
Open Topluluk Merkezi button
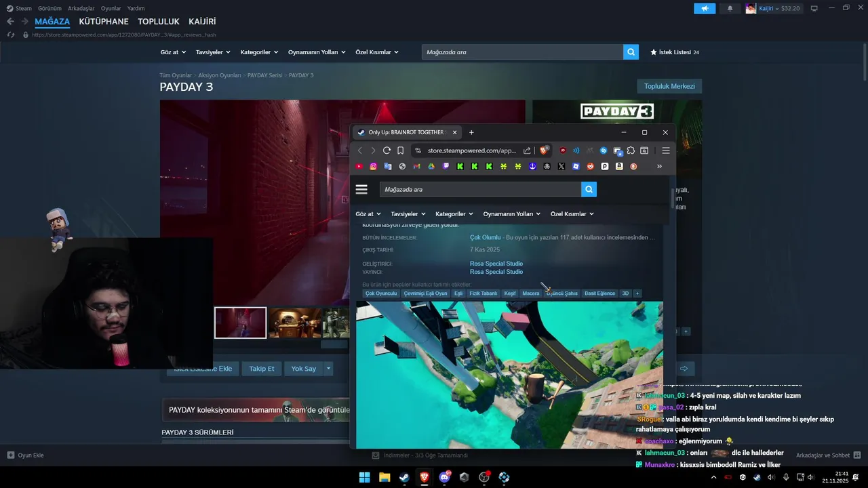tap(669, 86)
